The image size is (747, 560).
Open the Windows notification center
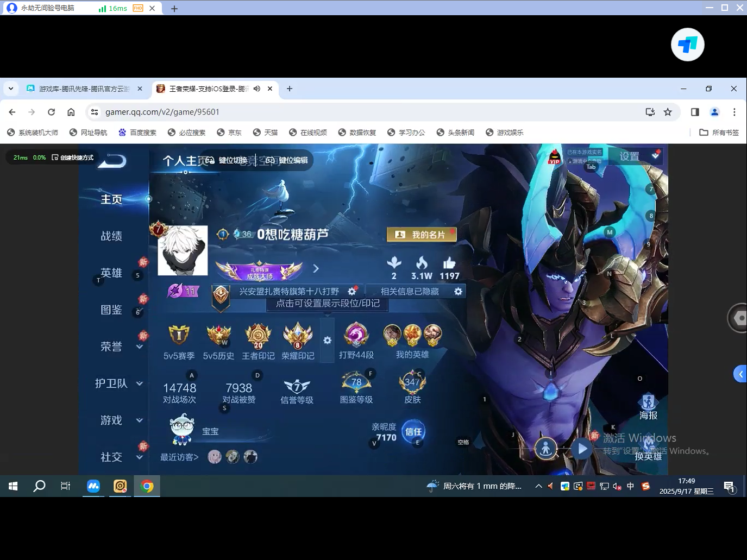pos(729,487)
